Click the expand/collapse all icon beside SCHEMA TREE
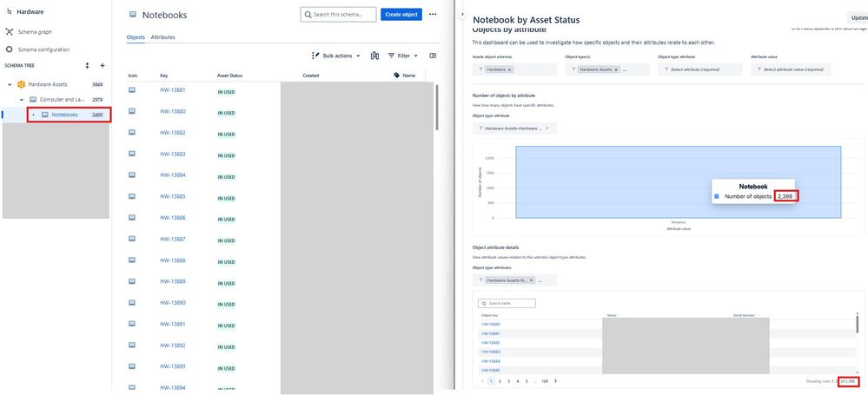868x395 pixels. tap(87, 65)
